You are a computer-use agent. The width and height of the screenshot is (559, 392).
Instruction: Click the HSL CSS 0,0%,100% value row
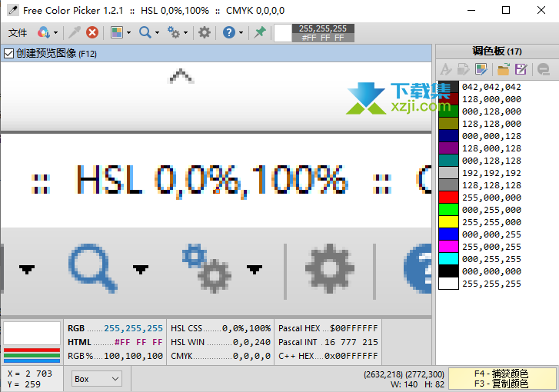[x=221, y=328]
